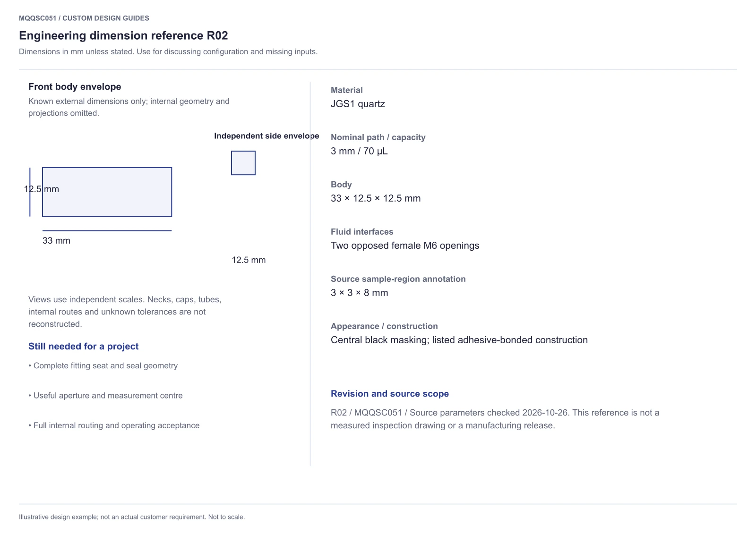Click the 'Revision and source scope' heading

pos(390,394)
